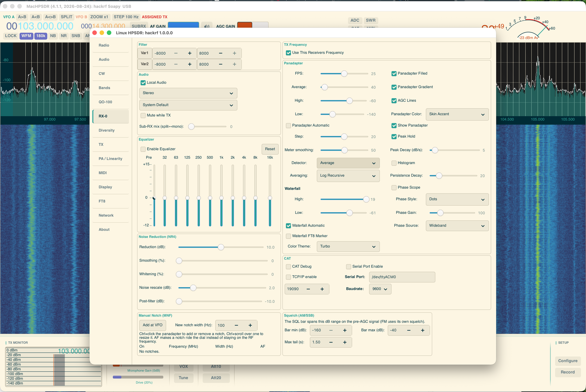Open the Phase Style dropdown
This screenshot has width=586, height=392.
(457, 199)
